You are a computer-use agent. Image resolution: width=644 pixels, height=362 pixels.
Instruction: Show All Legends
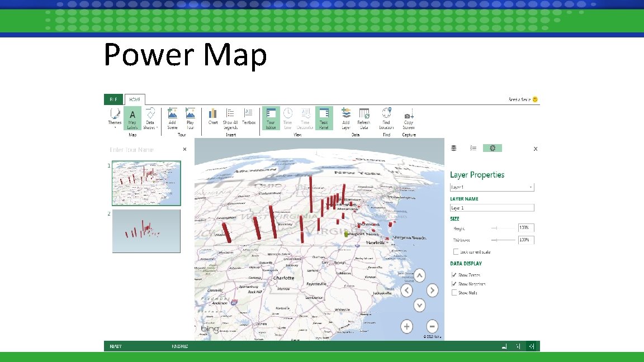coord(230,118)
